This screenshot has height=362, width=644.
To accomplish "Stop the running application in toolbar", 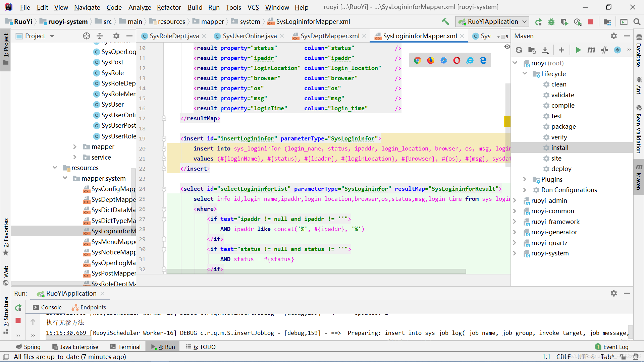I will [x=591, y=22].
